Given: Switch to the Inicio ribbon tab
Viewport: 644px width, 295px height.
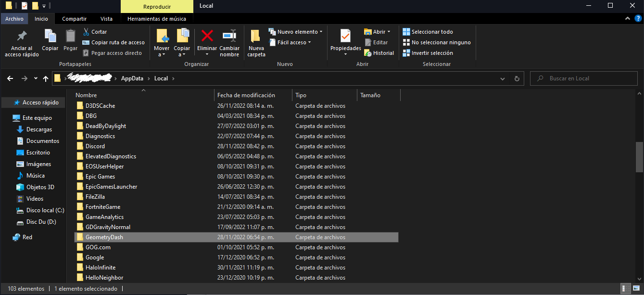Looking at the screenshot, I should 41,19.
